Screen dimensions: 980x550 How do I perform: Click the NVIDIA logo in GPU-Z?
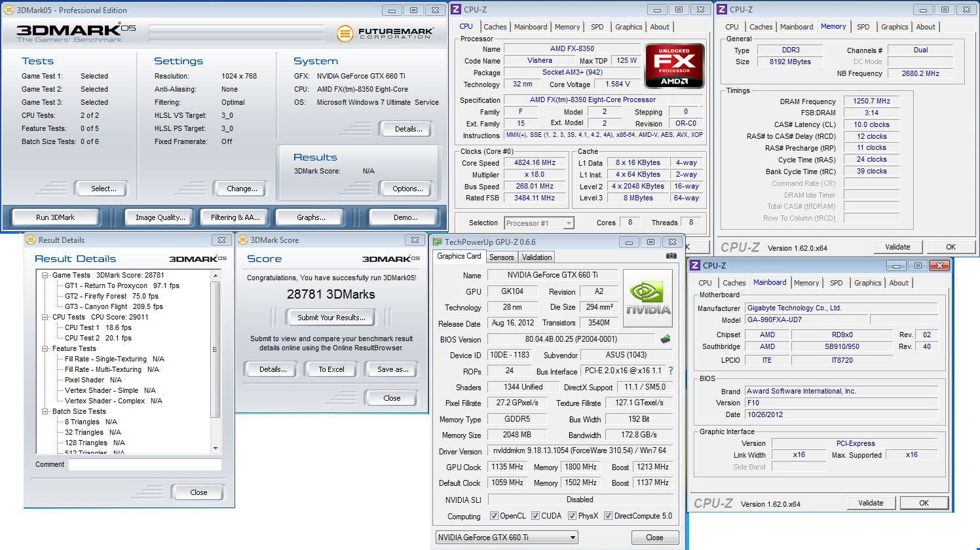click(648, 298)
